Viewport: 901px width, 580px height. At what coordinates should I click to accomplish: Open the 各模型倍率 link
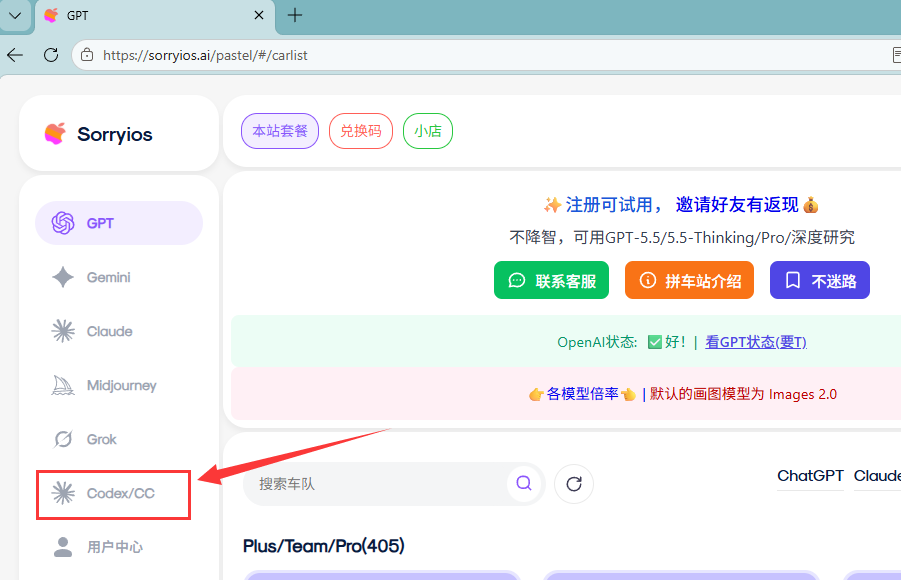pyautogui.click(x=582, y=394)
